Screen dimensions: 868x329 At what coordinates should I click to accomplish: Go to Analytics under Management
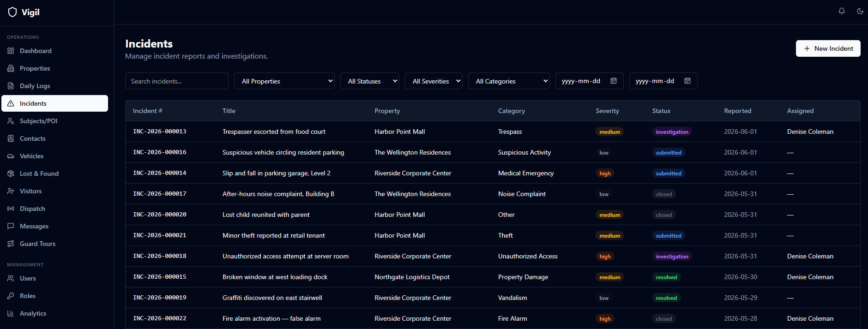tap(54, 313)
